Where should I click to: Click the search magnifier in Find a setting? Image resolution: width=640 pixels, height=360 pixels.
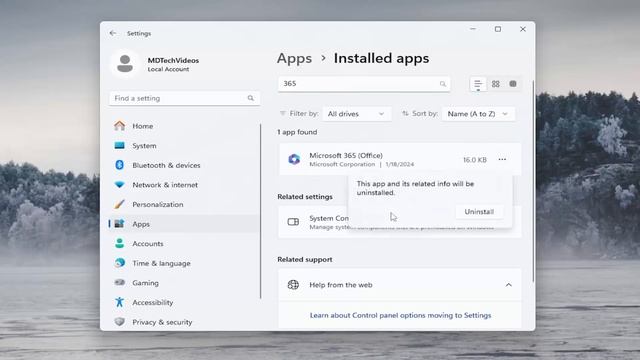pos(251,98)
